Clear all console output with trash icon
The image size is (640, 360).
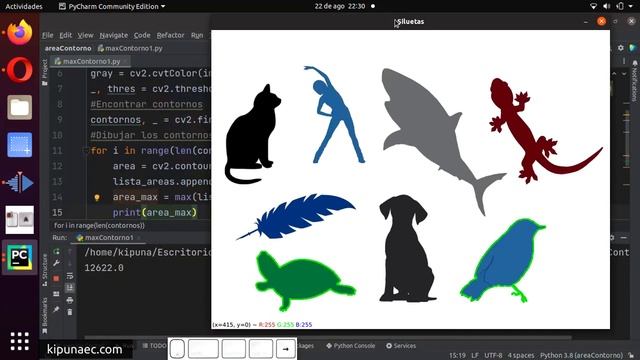(70, 312)
